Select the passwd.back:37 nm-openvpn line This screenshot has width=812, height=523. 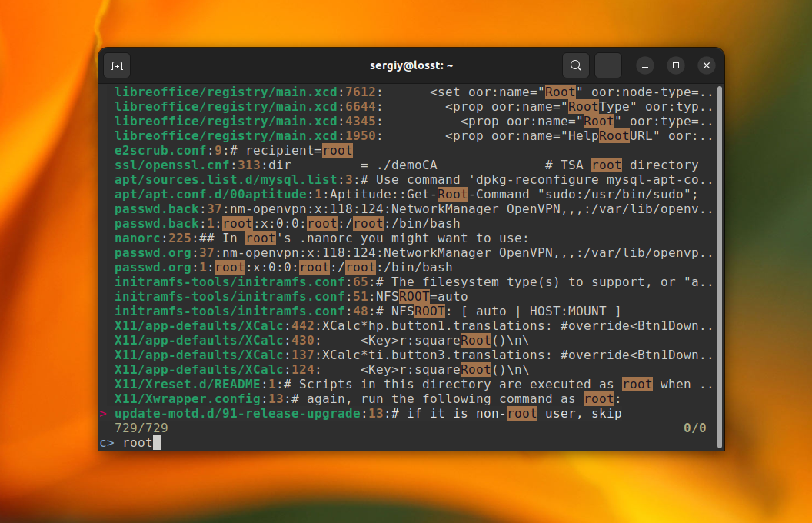tap(413, 208)
